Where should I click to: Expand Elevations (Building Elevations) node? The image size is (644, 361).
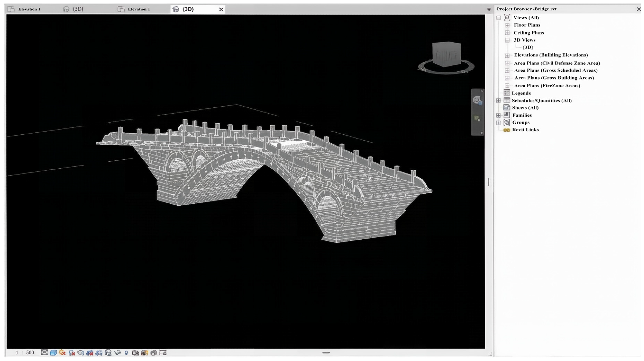(507, 56)
